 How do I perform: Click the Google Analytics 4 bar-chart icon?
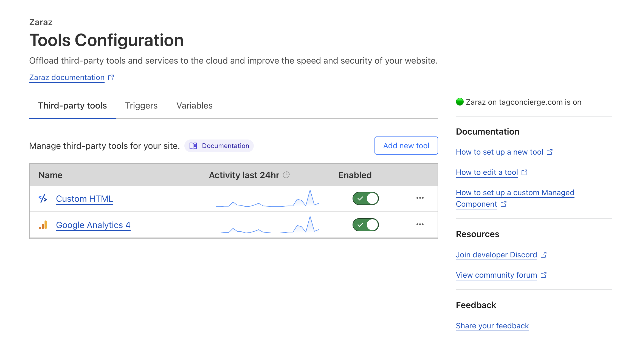click(43, 225)
